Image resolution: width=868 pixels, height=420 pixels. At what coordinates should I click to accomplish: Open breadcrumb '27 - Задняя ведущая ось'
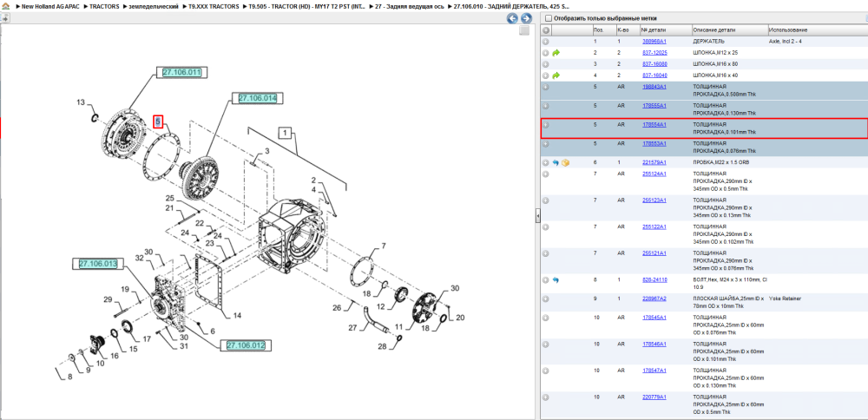[x=411, y=6]
